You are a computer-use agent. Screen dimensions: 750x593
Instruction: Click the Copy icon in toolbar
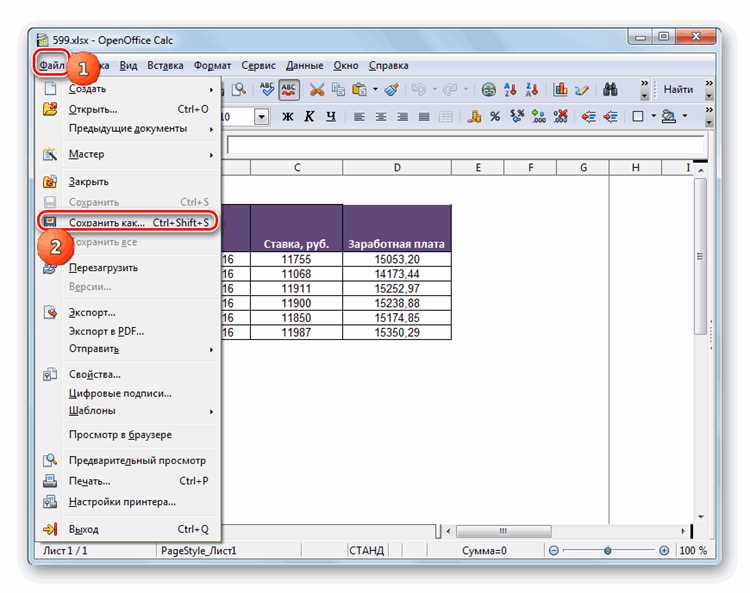coord(338,89)
